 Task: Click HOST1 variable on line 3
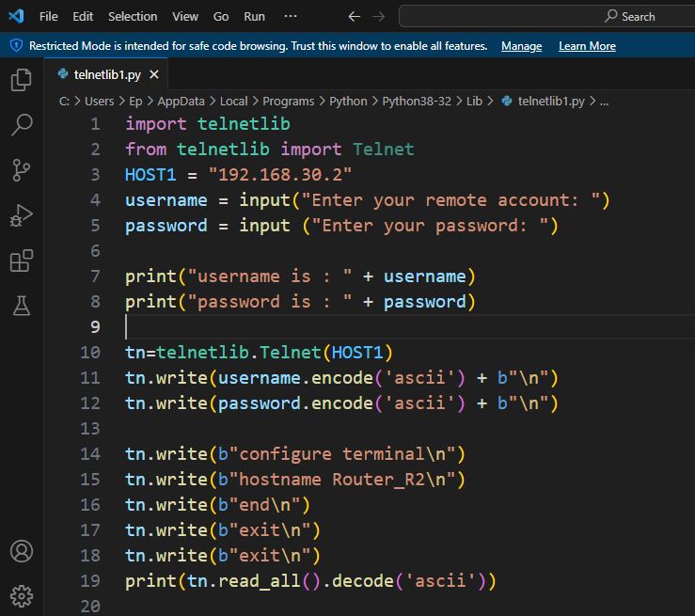[150, 174]
